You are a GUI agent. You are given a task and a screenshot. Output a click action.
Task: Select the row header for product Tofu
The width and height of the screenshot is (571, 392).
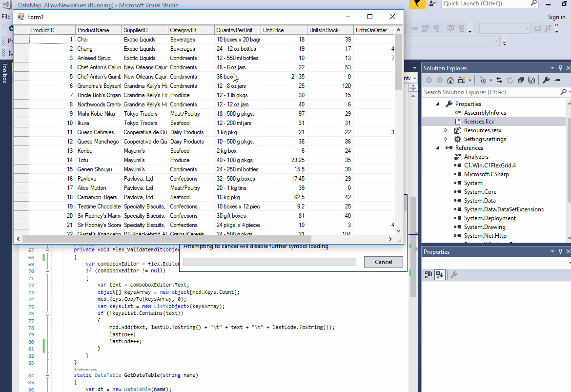click(x=21, y=160)
